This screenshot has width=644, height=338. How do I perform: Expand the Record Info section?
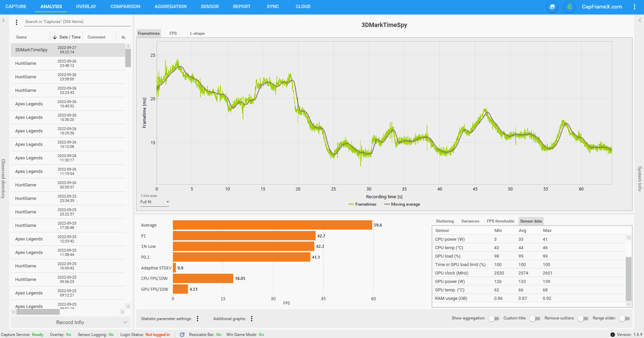[x=70, y=322]
